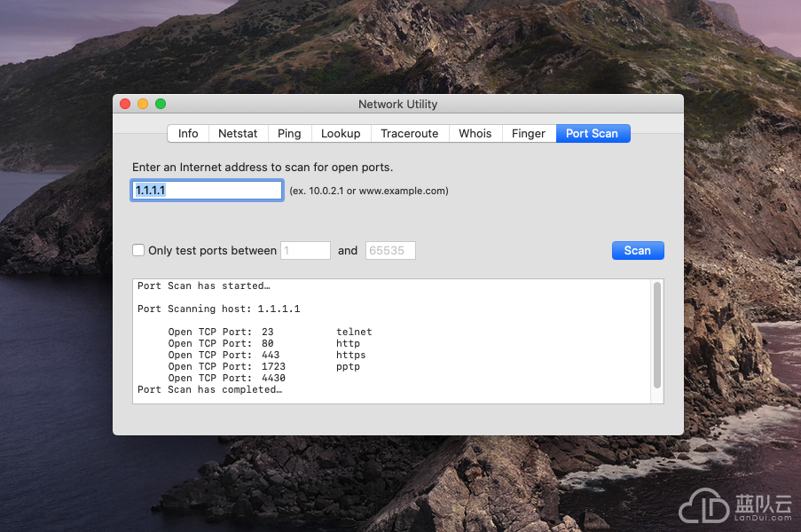Image resolution: width=801 pixels, height=532 pixels.
Task: Select the Ping tab
Action: point(289,133)
